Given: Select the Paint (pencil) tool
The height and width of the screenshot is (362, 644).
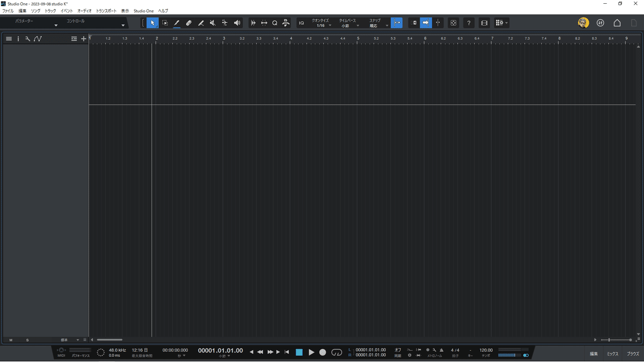Looking at the screenshot, I should 177,23.
